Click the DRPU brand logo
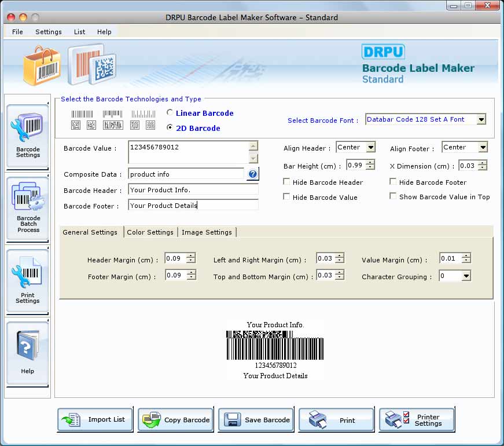The height and width of the screenshot is (446, 504). pos(383,52)
